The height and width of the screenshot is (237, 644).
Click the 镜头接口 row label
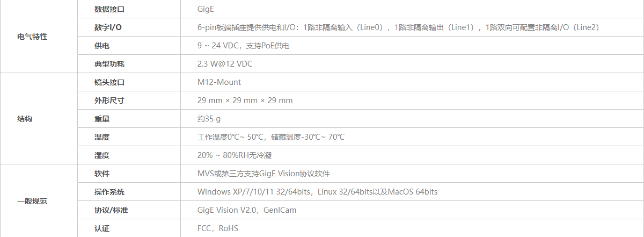109,82
